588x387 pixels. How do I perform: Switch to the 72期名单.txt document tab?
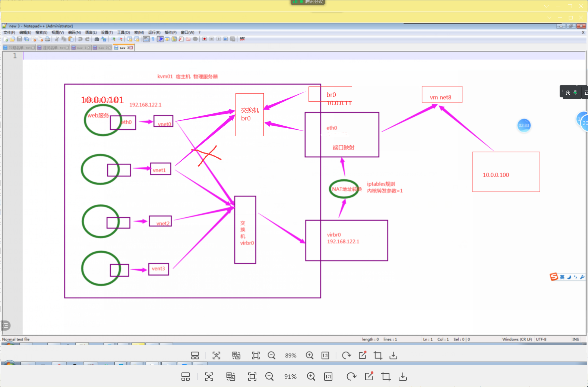[x=19, y=48]
